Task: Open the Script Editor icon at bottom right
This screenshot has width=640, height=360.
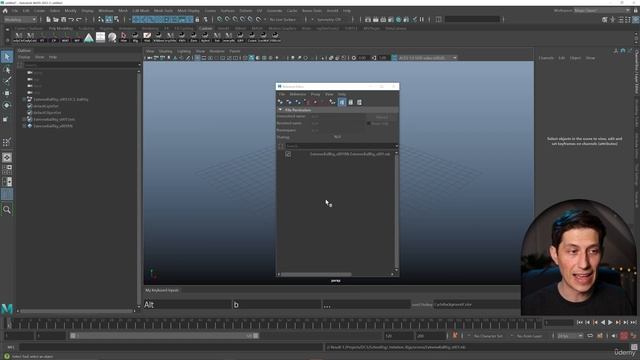Action: 634,347
